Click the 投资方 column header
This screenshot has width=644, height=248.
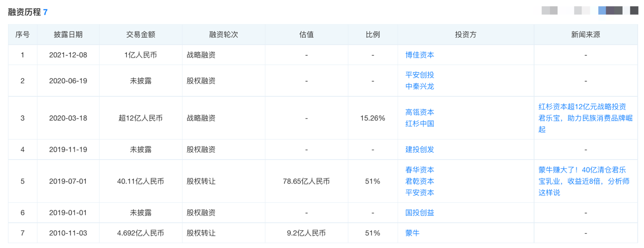[x=466, y=35]
